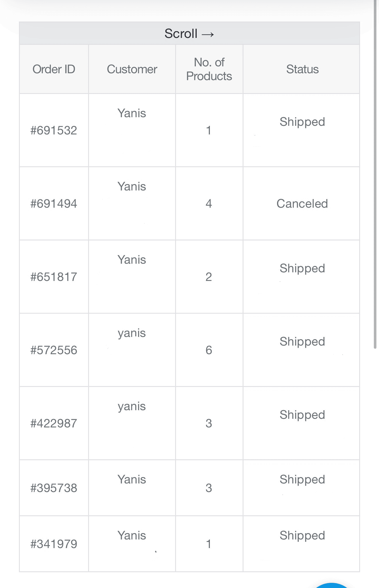Click customer Yanis on order #691494
The image size is (379, 588).
pyautogui.click(x=132, y=186)
